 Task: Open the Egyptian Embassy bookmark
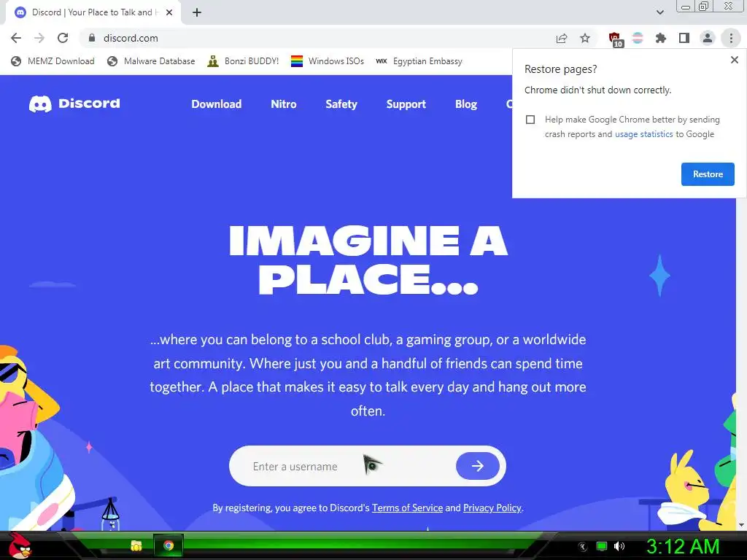pos(419,61)
